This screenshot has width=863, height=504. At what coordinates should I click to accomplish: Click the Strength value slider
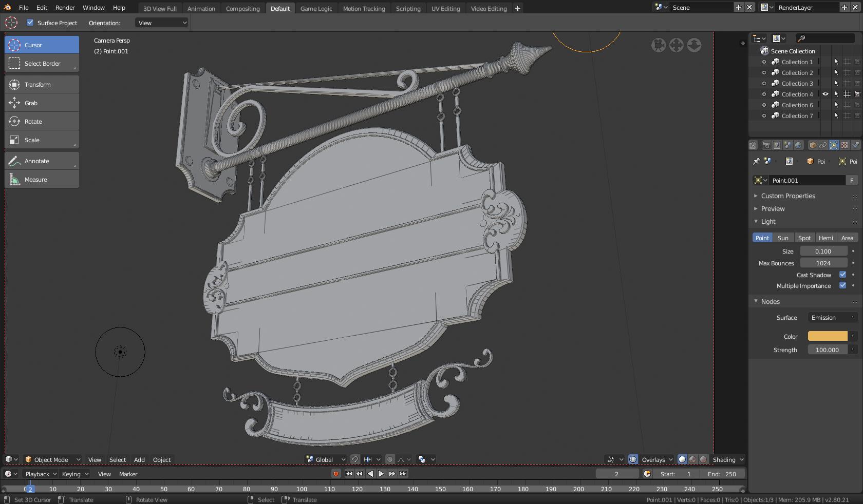(828, 350)
